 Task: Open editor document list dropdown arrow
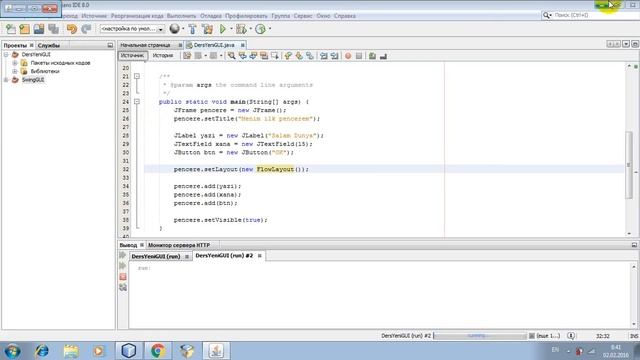click(x=626, y=44)
